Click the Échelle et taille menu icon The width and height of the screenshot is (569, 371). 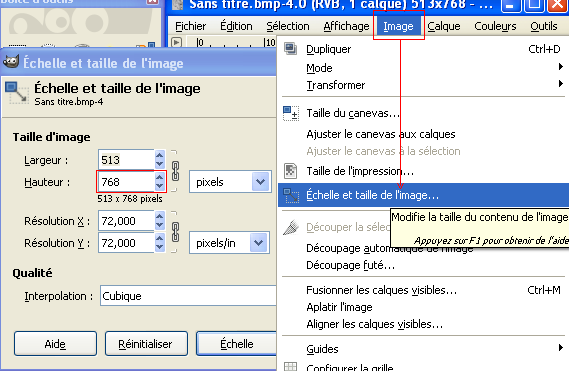291,196
